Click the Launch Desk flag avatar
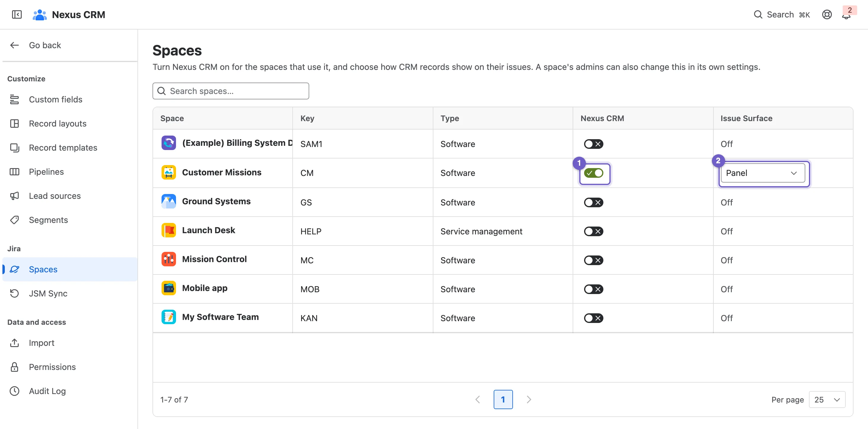868x429 pixels. point(168,230)
